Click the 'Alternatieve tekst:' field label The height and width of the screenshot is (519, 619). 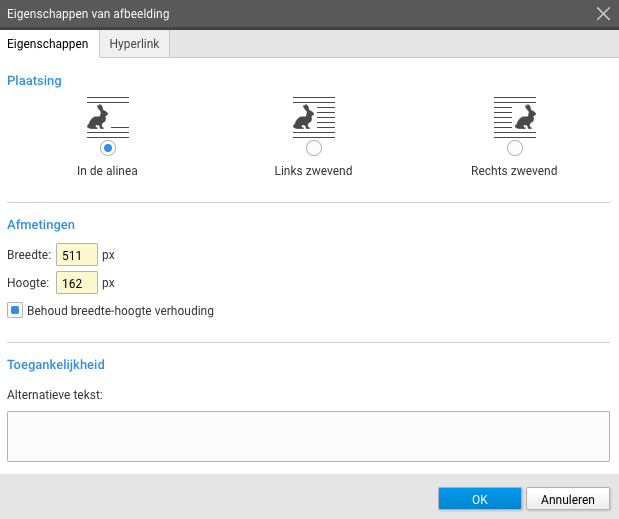[x=55, y=395]
